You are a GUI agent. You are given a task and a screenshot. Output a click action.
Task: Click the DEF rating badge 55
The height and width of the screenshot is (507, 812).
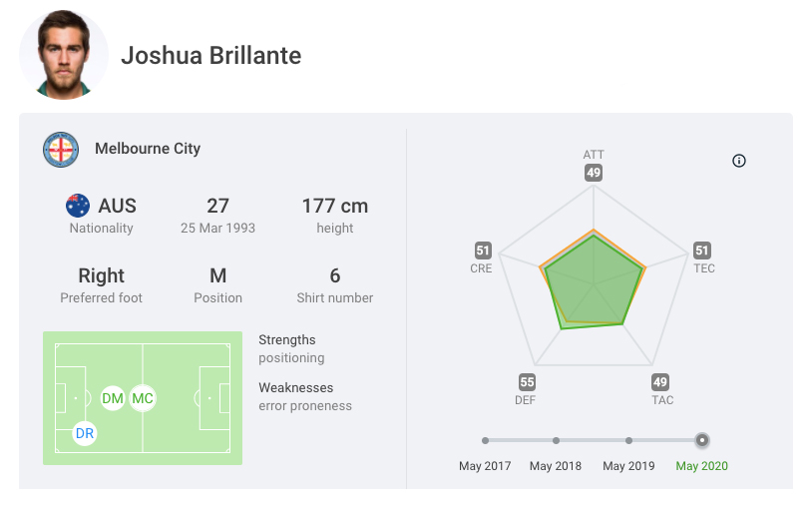527,382
